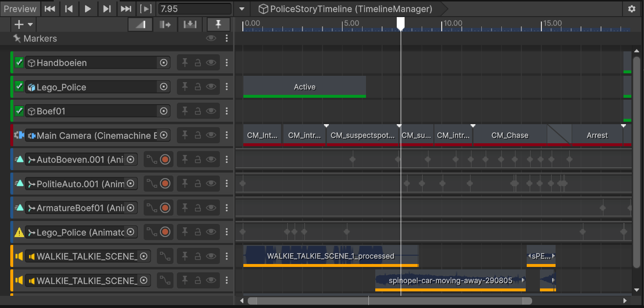644x308 pixels.
Task: Open object picker for PolitieAuto.001 track
Action: pyautogui.click(x=130, y=183)
